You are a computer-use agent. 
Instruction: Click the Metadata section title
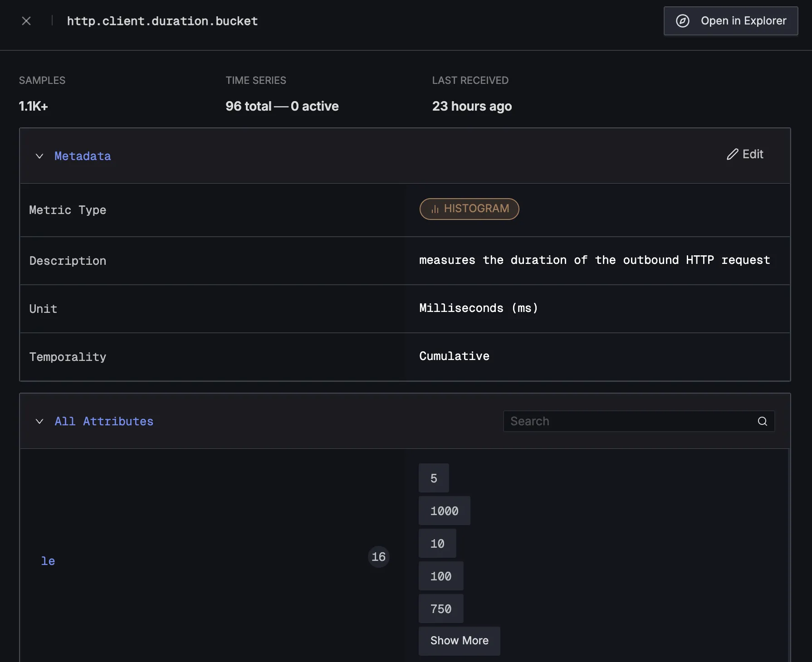pyautogui.click(x=83, y=156)
